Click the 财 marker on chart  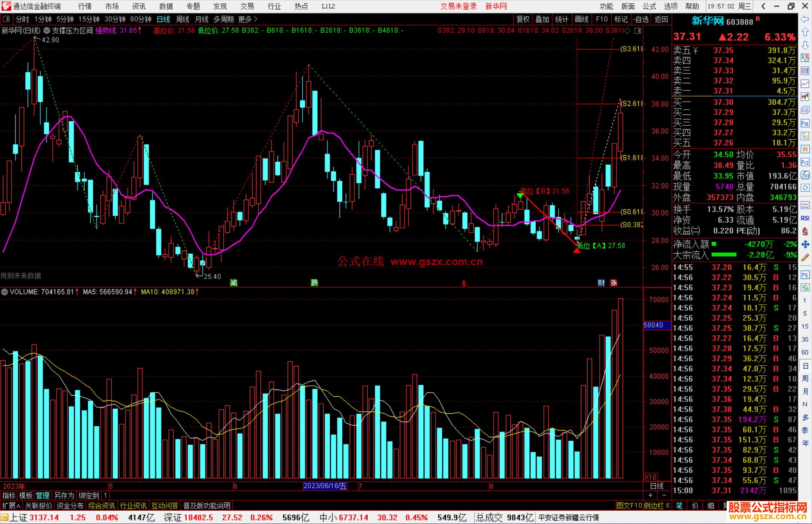pyautogui.click(x=601, y=282)
